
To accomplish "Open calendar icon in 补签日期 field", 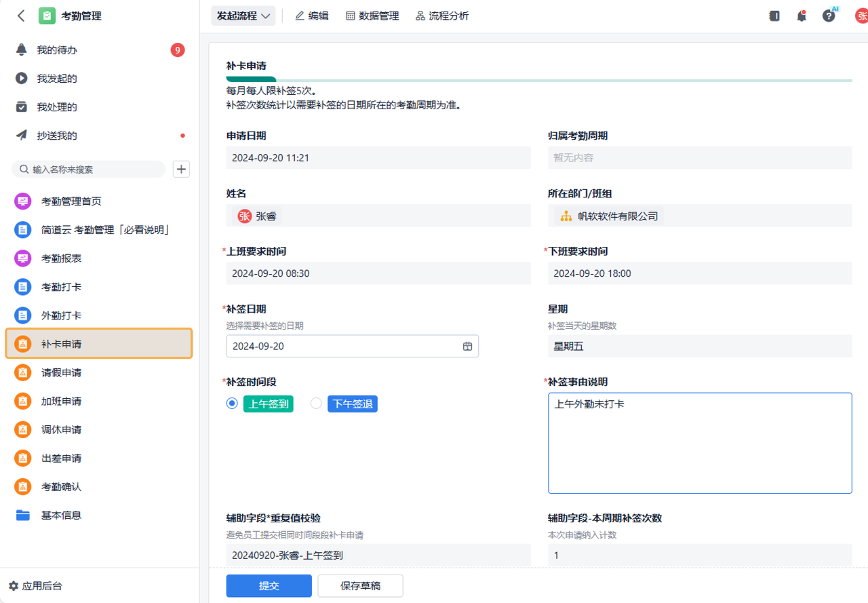I will tap(467, 346).
